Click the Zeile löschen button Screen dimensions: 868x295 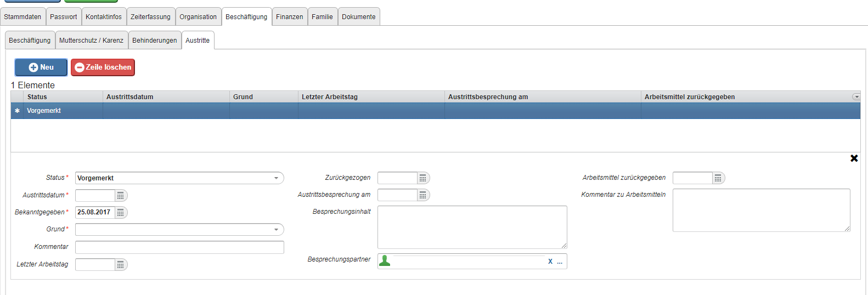coord(103,67)
